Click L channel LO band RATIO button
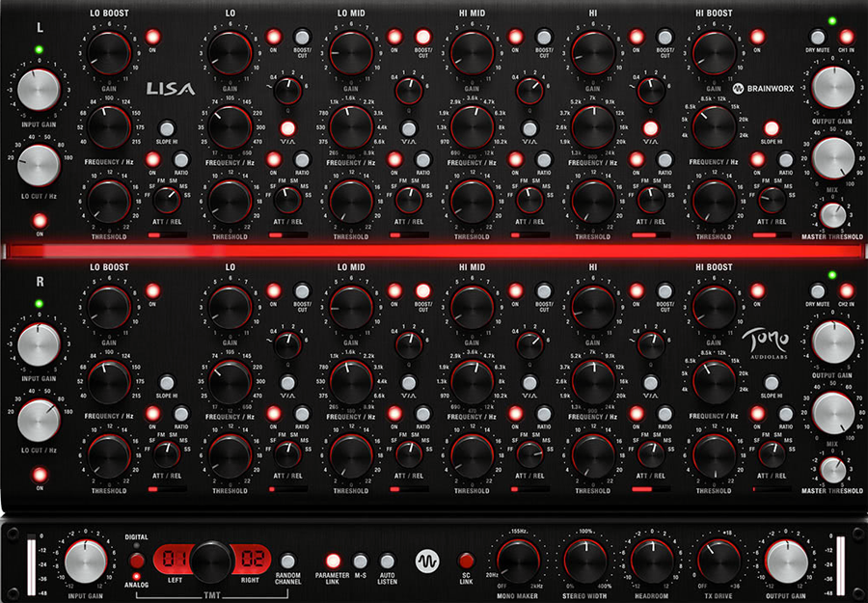 pos(302,160)
